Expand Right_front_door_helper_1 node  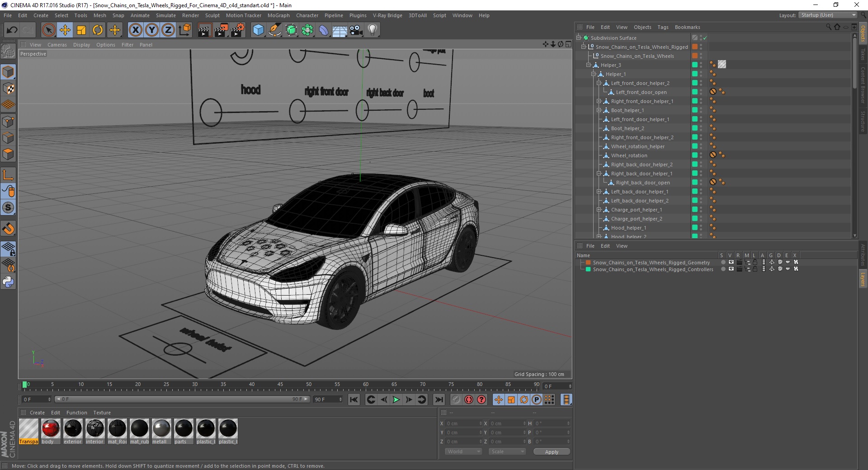click(599, 101)
